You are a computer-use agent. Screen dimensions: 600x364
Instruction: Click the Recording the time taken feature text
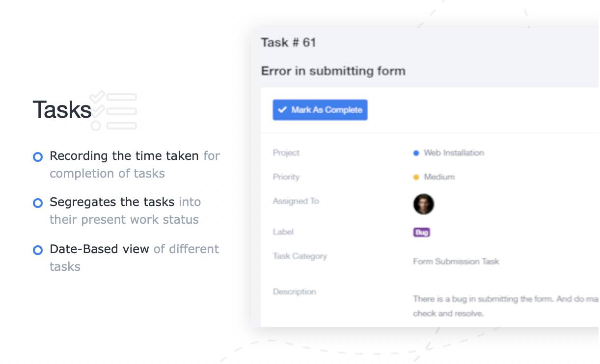pos(124,156)
